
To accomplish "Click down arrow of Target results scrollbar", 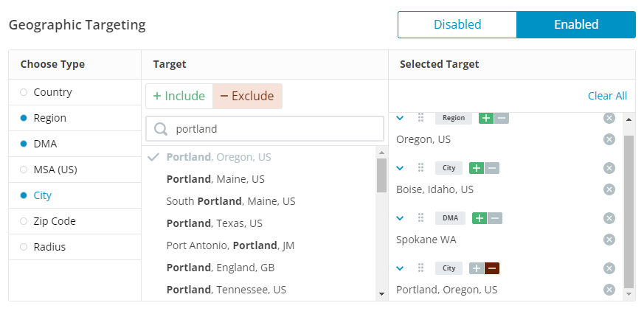I will coord(381,294).
